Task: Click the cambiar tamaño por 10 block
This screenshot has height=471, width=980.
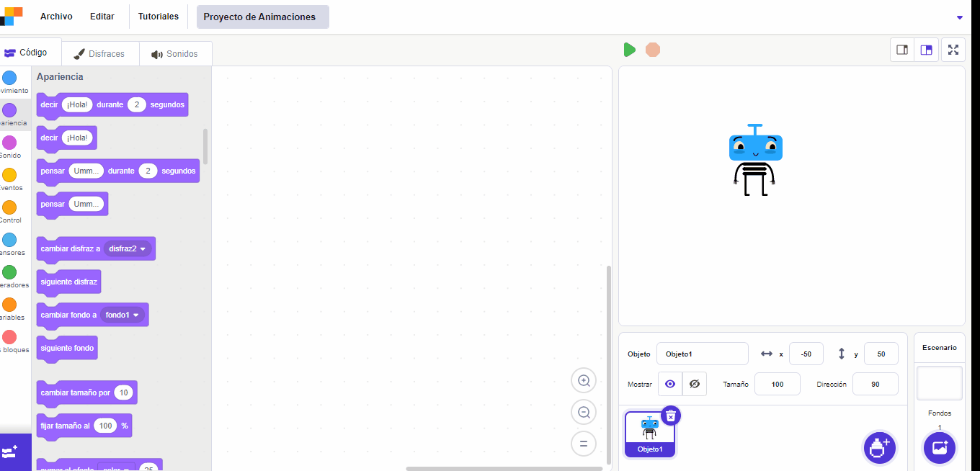Action: [x=86, y=392]
